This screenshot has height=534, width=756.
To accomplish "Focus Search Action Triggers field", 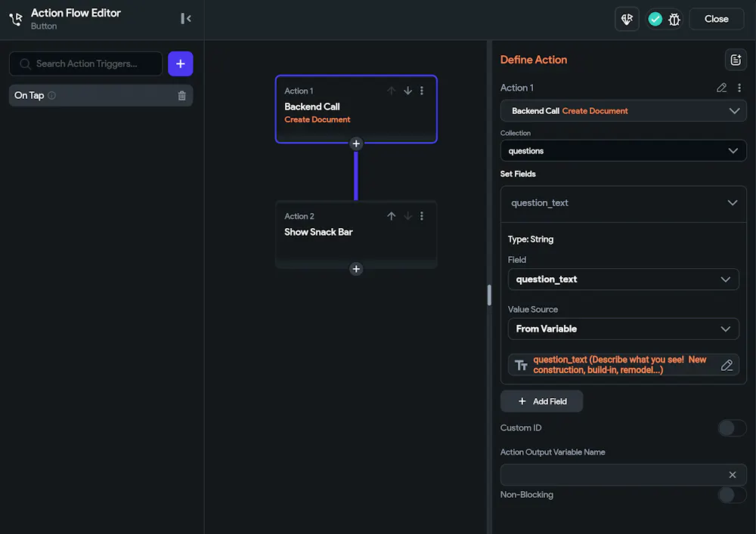I will pos(86,63).
